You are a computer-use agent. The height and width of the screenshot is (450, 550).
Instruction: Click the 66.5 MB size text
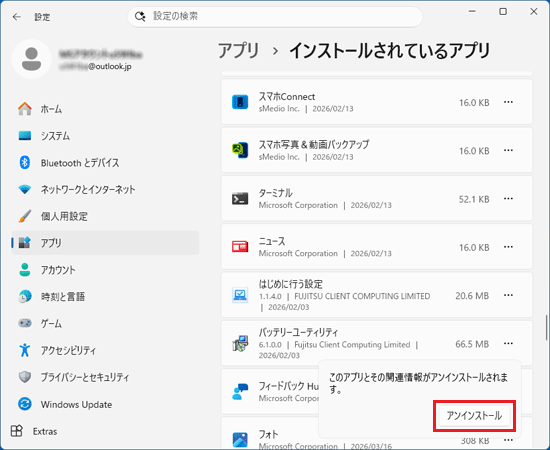click(472, 344)
